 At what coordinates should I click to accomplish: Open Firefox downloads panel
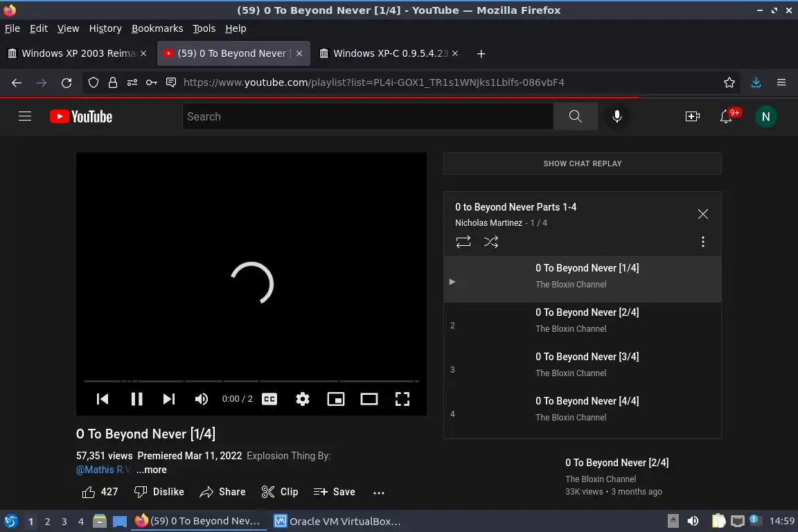click(756, 82)
